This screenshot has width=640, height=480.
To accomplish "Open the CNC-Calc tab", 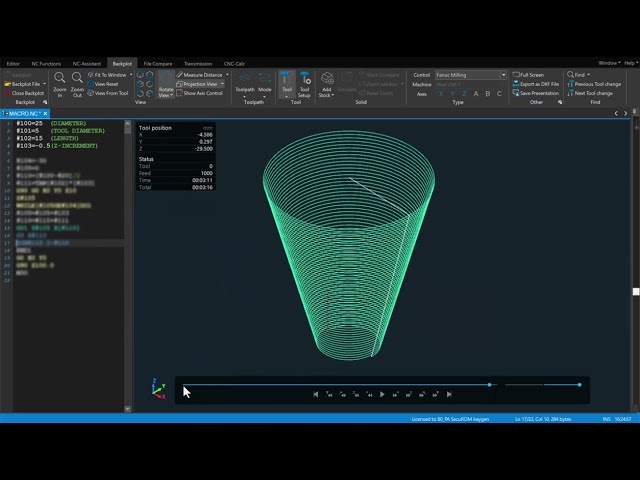I will pyautogui.click(x=234, y=64).
